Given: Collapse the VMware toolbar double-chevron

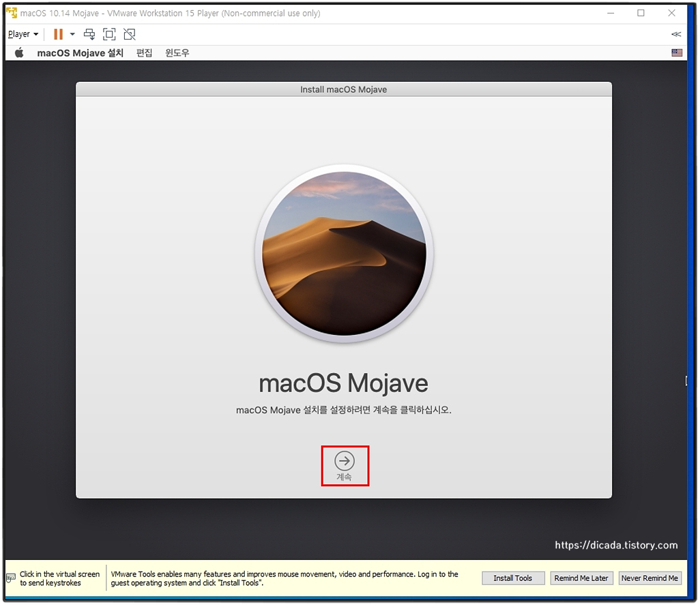Looking at the screenshot, I should click(676, 34).
